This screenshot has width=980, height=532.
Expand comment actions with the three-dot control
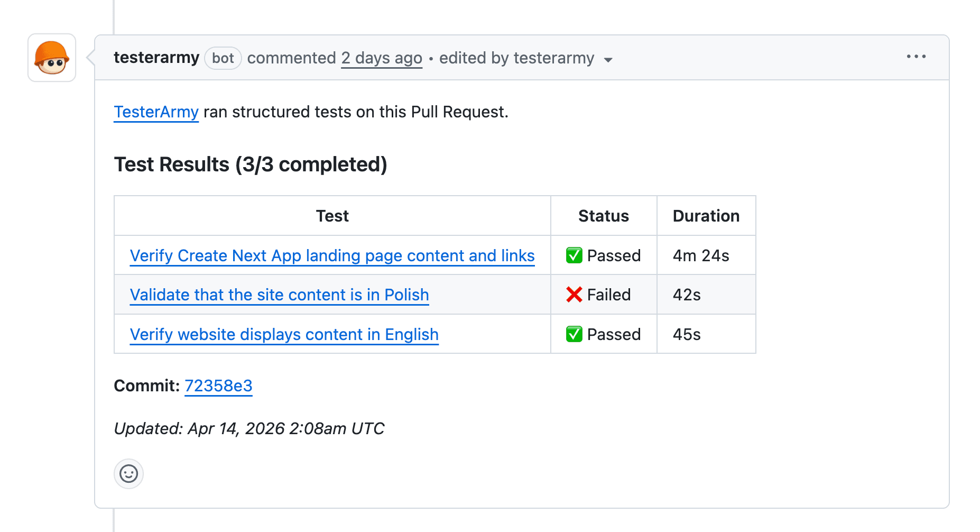point(916,57)
